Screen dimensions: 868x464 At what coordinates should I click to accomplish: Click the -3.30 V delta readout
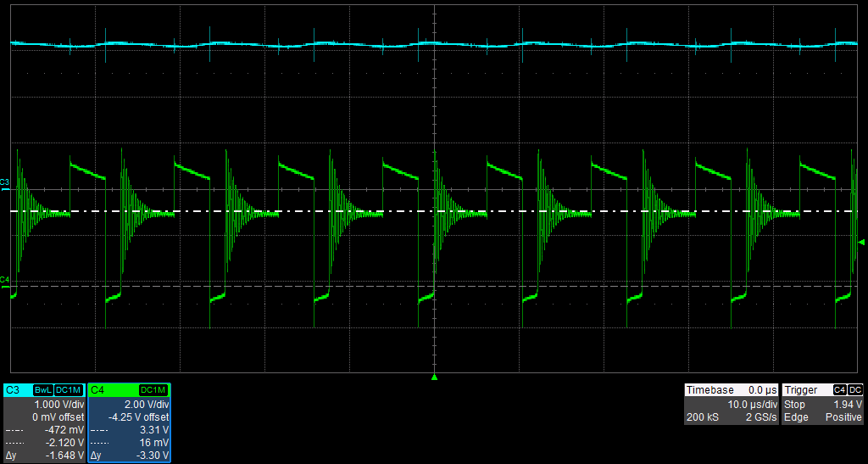pos(153,456)
